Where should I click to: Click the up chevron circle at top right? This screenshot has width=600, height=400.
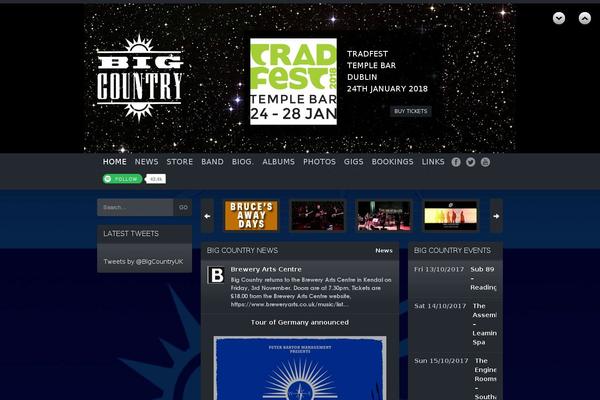pos(585,18)
